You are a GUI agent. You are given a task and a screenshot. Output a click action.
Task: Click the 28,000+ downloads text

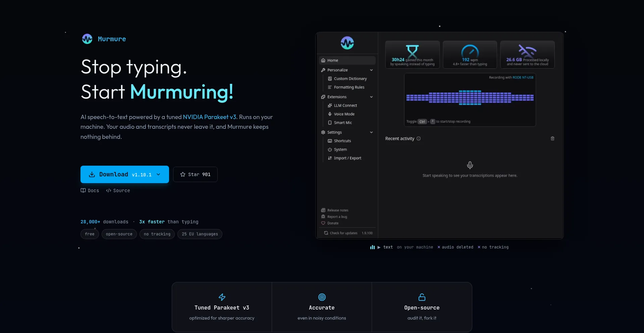[x=104, y=222]
